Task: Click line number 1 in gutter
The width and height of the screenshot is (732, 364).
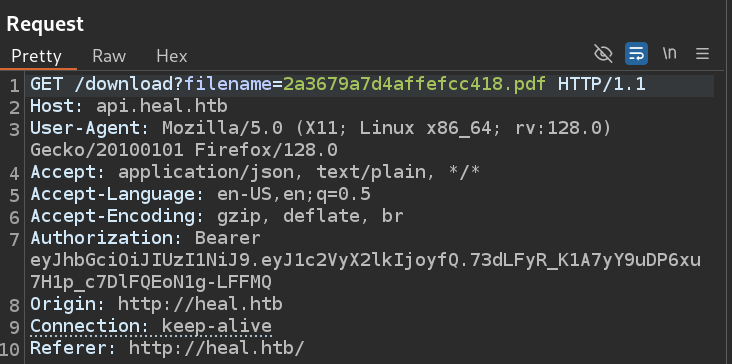Action: (x=14, y=85)
